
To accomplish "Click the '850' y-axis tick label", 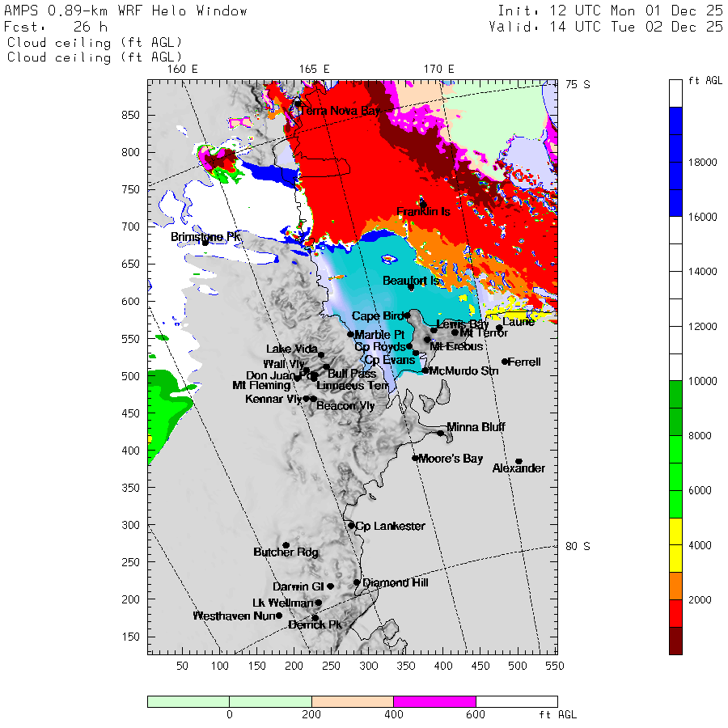I will coord(130,115).
